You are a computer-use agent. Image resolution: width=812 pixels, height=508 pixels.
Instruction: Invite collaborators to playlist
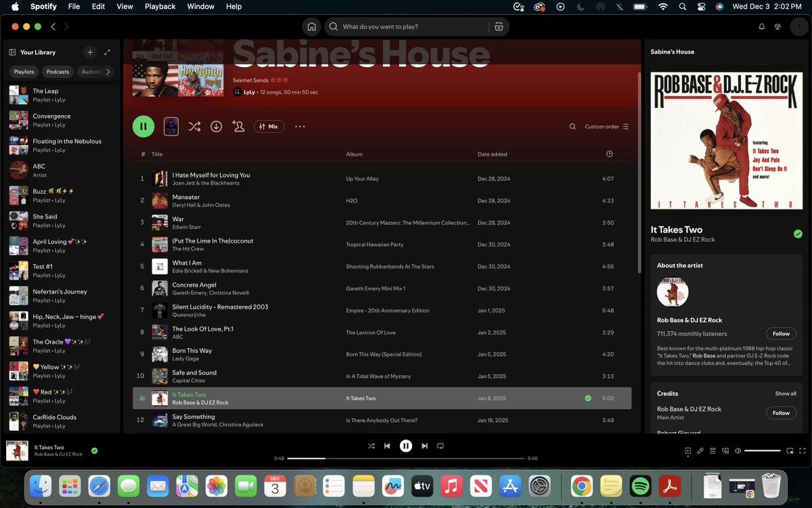click(238, 127)
